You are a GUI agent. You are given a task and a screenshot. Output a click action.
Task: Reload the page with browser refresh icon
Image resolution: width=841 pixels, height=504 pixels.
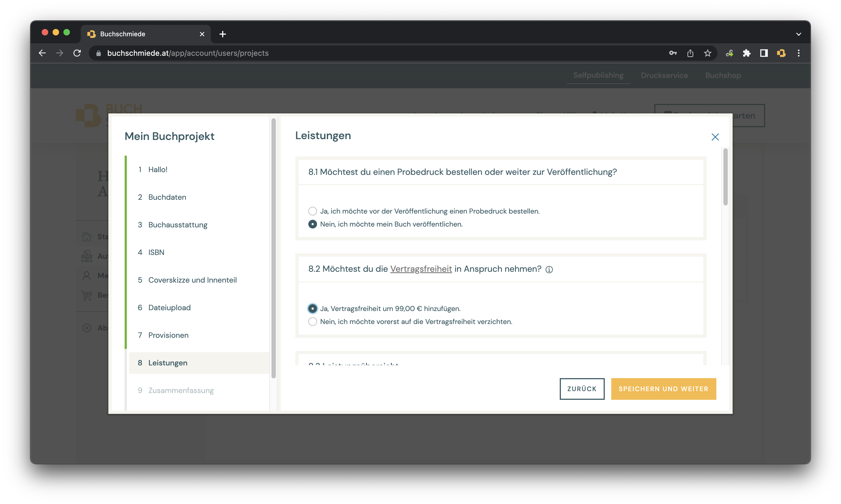pyautogui.click(x=77, y=53)
